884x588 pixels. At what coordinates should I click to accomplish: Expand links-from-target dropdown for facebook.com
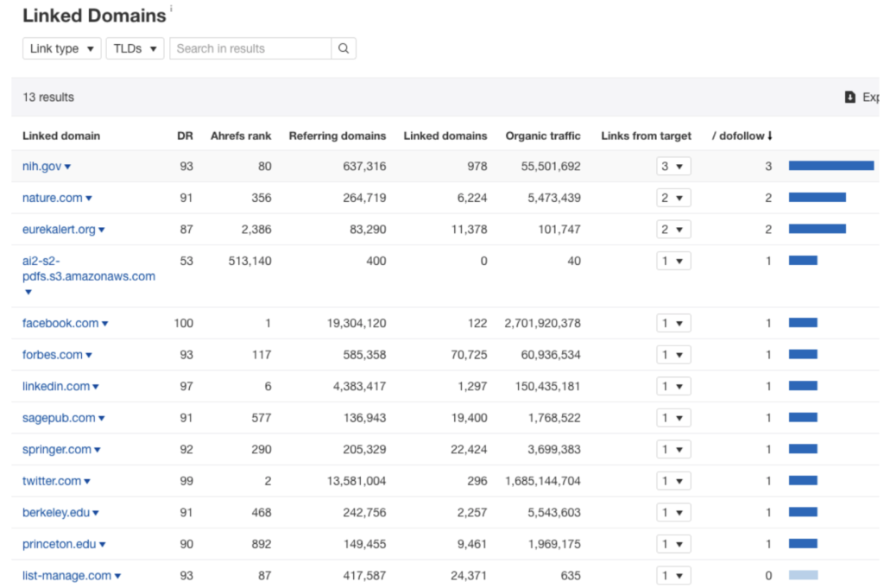(673, 323)
